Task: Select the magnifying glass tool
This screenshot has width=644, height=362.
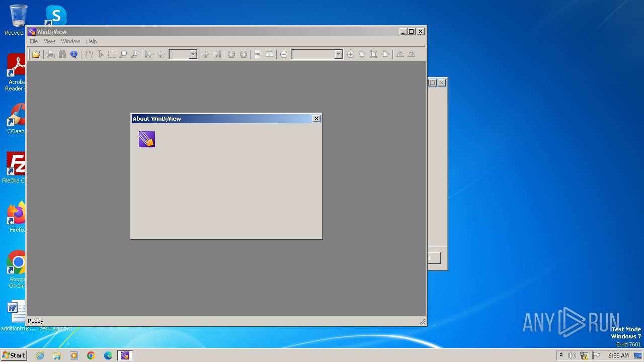Action: click(x=123, y=54)
